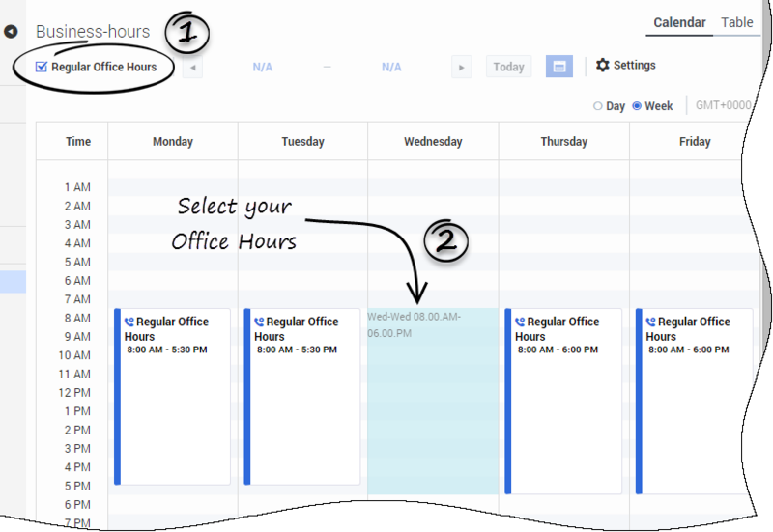Go to the next week with right arrow
This screenshot has height=532, width=773.
[462, 67]
